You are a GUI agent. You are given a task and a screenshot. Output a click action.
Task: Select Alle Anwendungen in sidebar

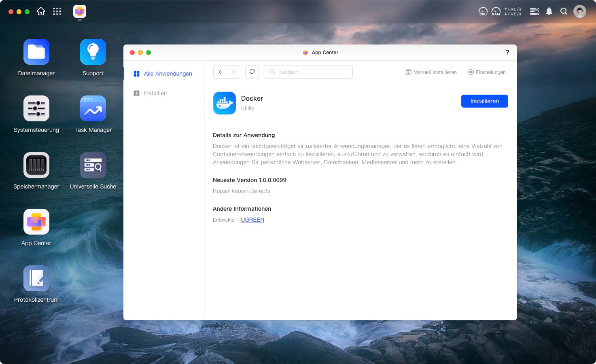pyautogui.click(x=164, y=74)
